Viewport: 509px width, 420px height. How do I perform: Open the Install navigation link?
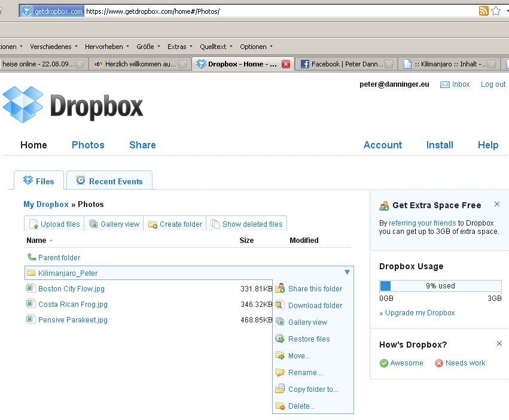click(x=440, y=145)
